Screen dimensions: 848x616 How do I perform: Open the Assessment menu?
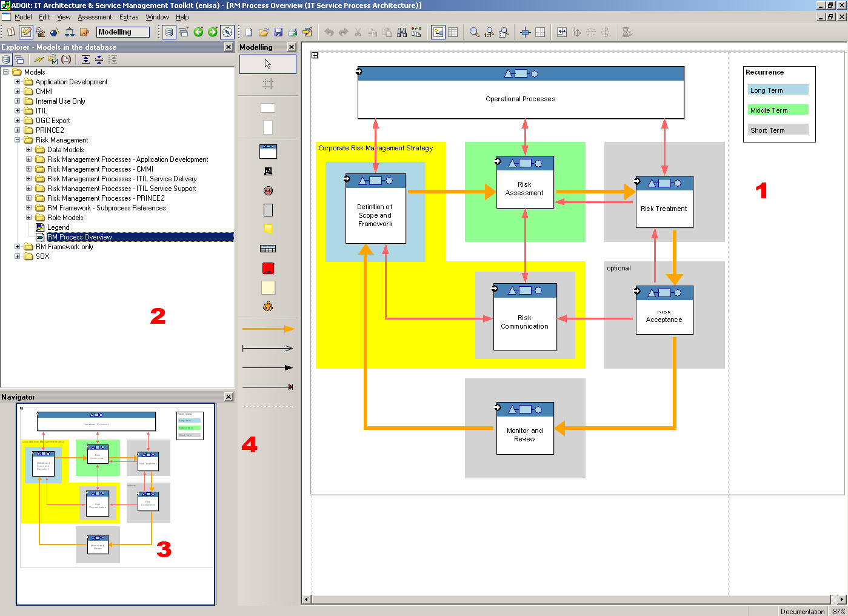click(x=95, y=17)
